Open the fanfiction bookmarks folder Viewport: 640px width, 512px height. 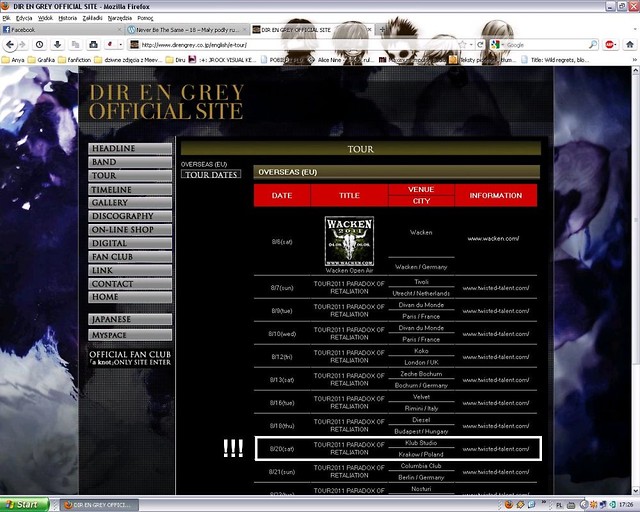pyautogui.click(x=75, y=60)
